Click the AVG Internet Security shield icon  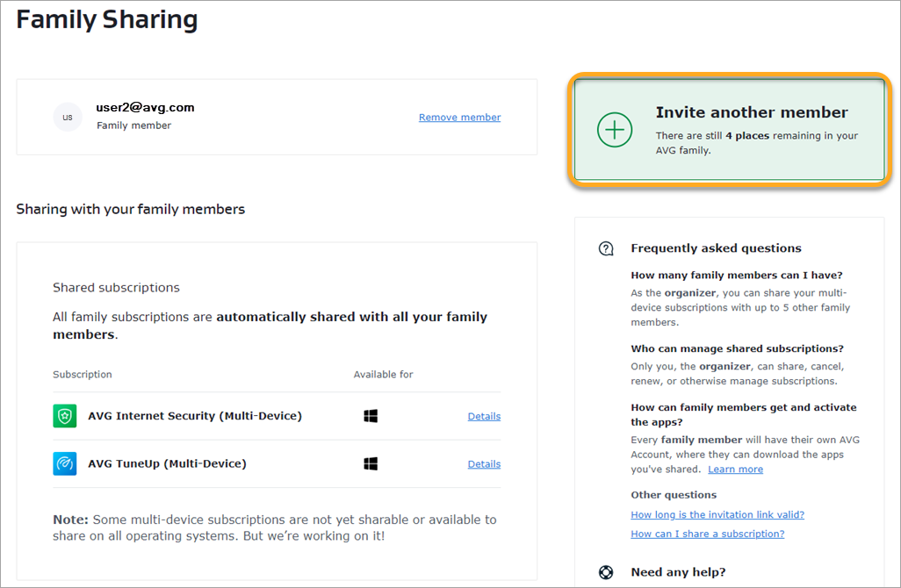65,416
